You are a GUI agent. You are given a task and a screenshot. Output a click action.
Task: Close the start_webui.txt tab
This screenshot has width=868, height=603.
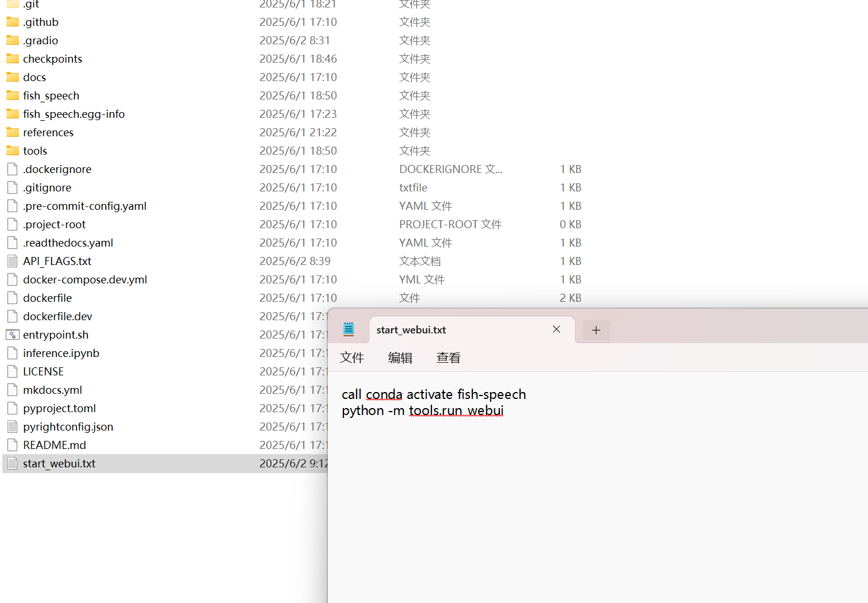pos(556,329)
